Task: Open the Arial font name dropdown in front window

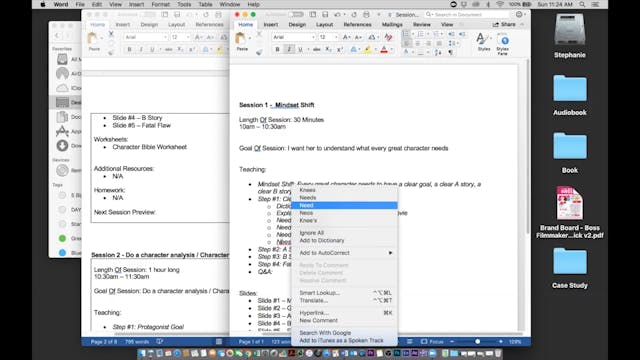Action: (x=313, y=37)
